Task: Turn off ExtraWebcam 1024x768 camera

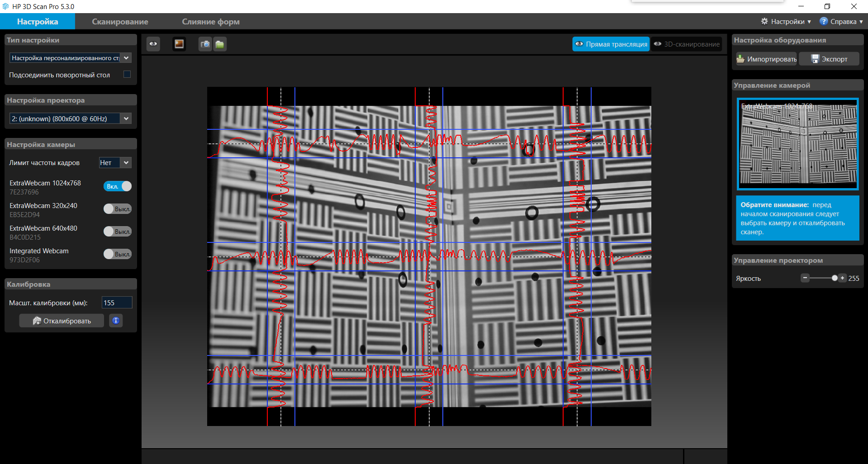Action: click(x=118, y=186)
